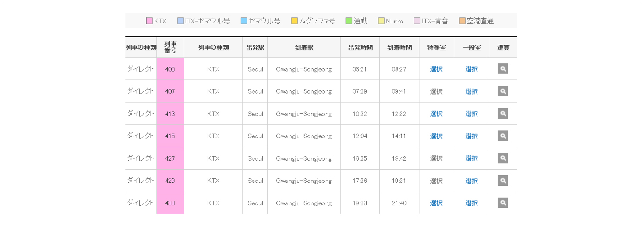The image size is (644, 226).
Task: Open fare lookup icon for train 415
Action: [503, 136]
